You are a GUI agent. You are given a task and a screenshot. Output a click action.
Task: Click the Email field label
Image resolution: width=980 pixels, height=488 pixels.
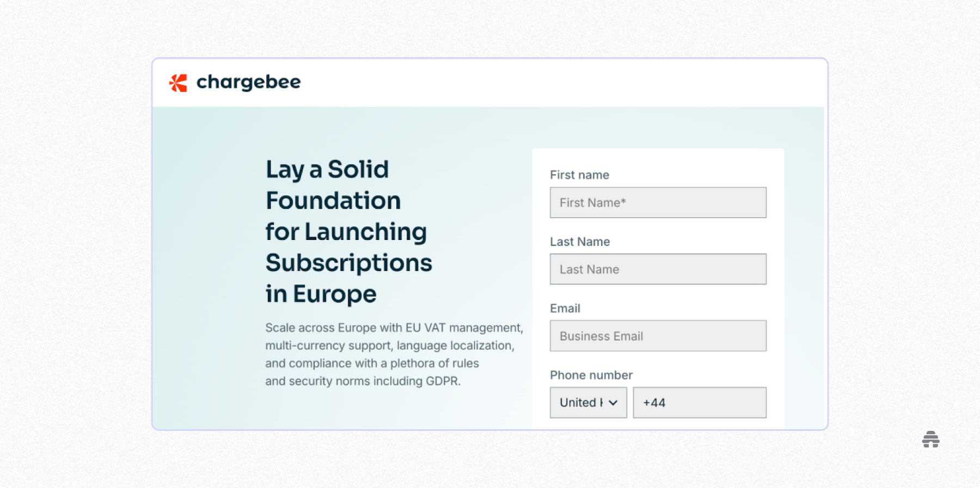tap(565, 308)
